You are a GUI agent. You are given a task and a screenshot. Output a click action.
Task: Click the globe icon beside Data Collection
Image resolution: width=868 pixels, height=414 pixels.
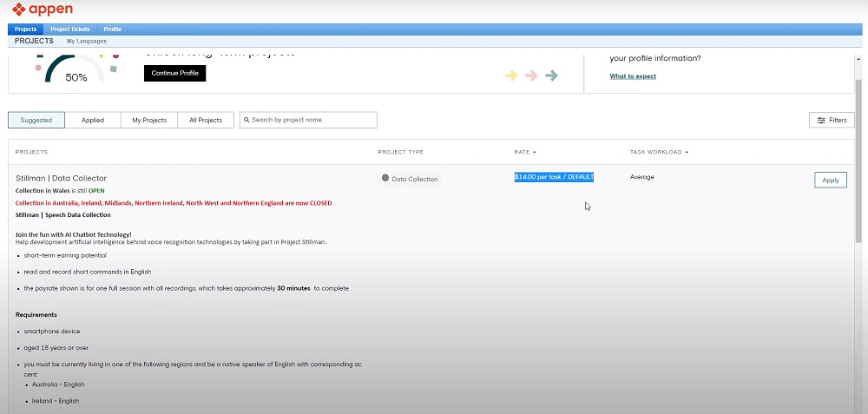pyautogui.click(x=385, y=179)
